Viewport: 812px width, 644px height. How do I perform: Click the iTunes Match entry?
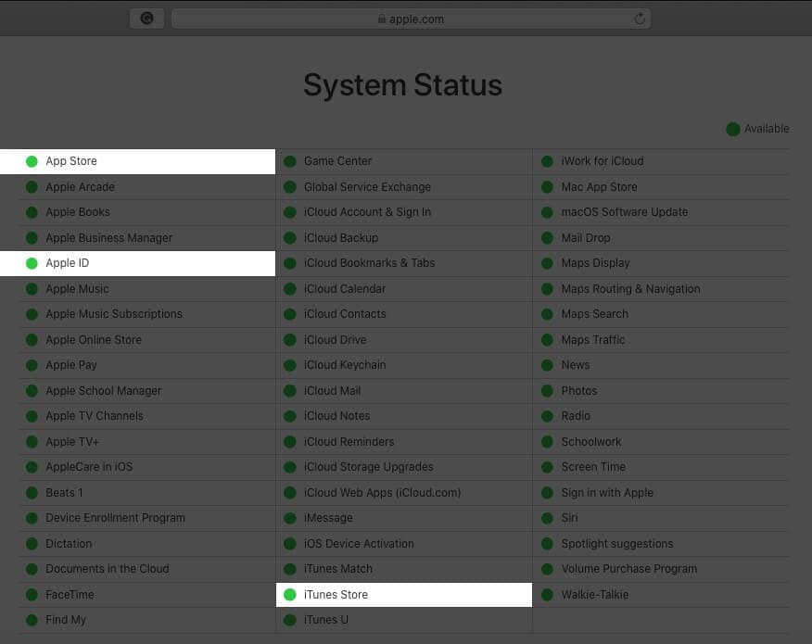338,569
